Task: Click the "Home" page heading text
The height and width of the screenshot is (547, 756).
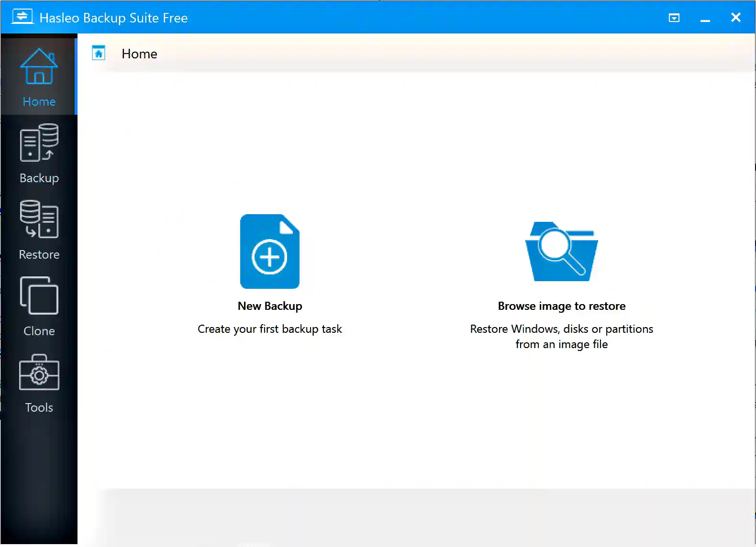Action: [139, 54]
